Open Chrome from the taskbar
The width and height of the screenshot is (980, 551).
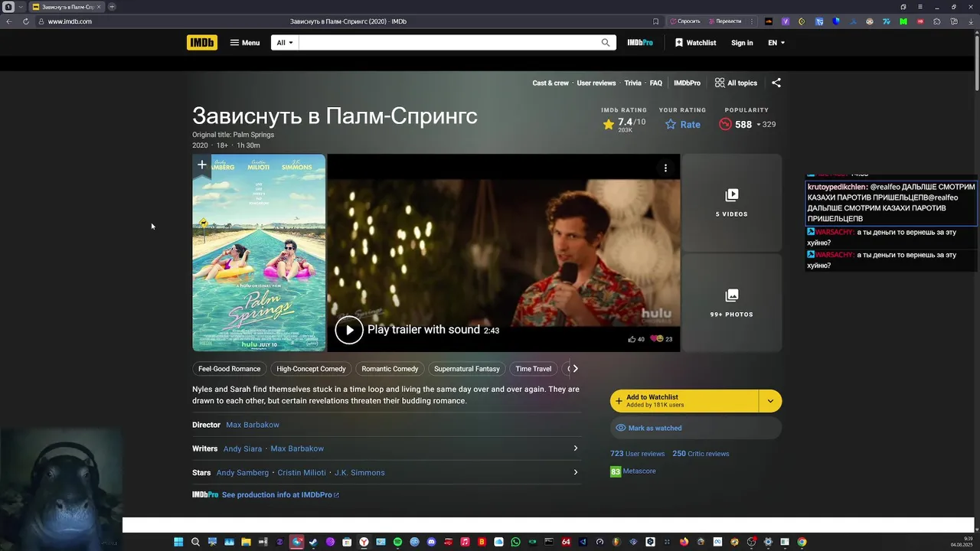point(802,542)
